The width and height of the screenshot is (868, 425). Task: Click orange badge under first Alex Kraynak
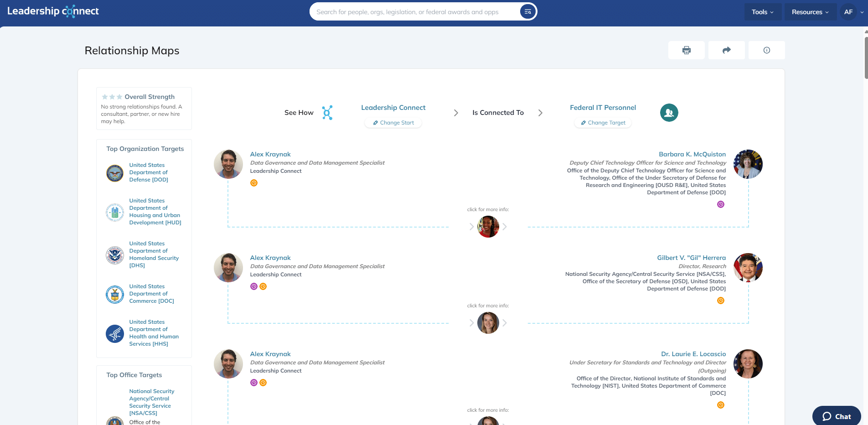(254, 183)
